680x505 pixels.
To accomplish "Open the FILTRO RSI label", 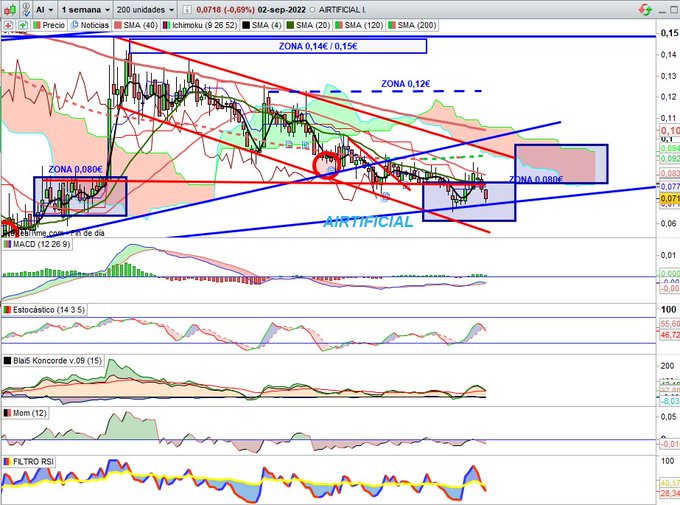I will click(x=33, y=462).
